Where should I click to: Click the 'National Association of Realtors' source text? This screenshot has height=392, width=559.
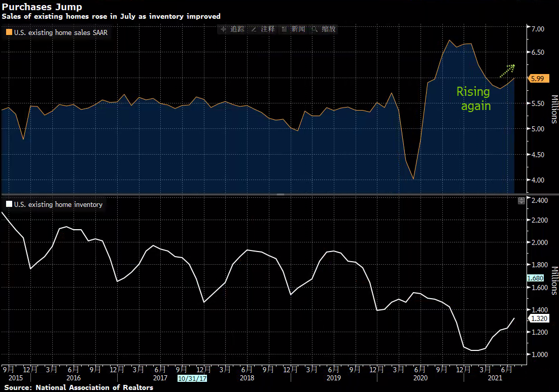(x=94, y=388)
